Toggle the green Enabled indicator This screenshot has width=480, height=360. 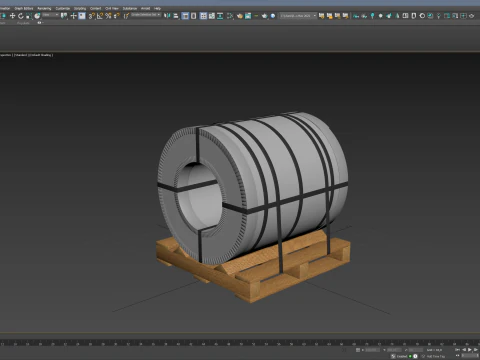point(410,356)
